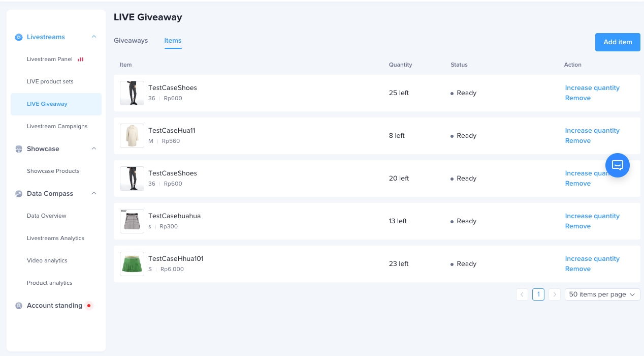Open Livestream Campaigns in the sidebar
644x356 pixels.
coord(57,126)
